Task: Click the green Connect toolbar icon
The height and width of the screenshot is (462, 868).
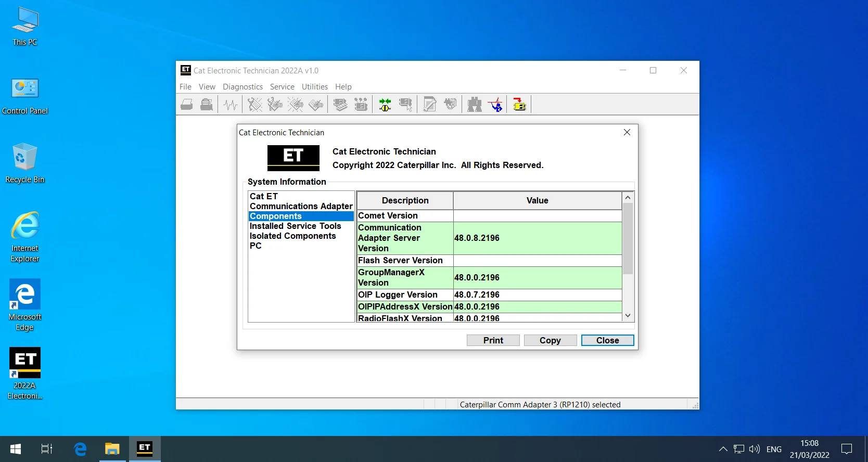Action: (x=385, y=105)
